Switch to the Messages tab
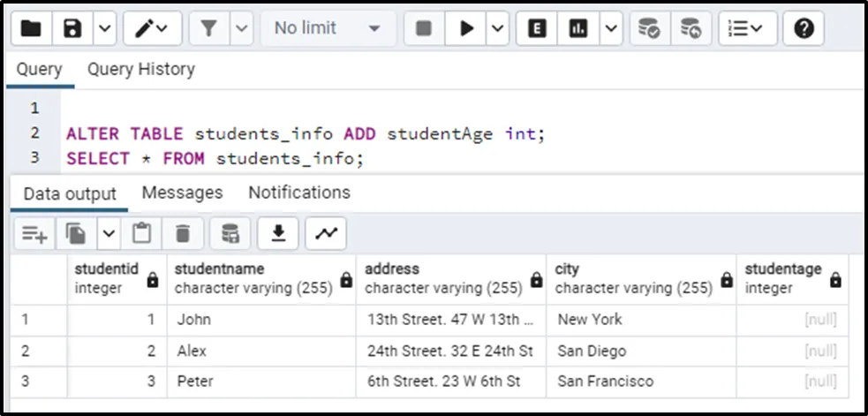Screen dimensions: 868x416 tap(182, 193)
